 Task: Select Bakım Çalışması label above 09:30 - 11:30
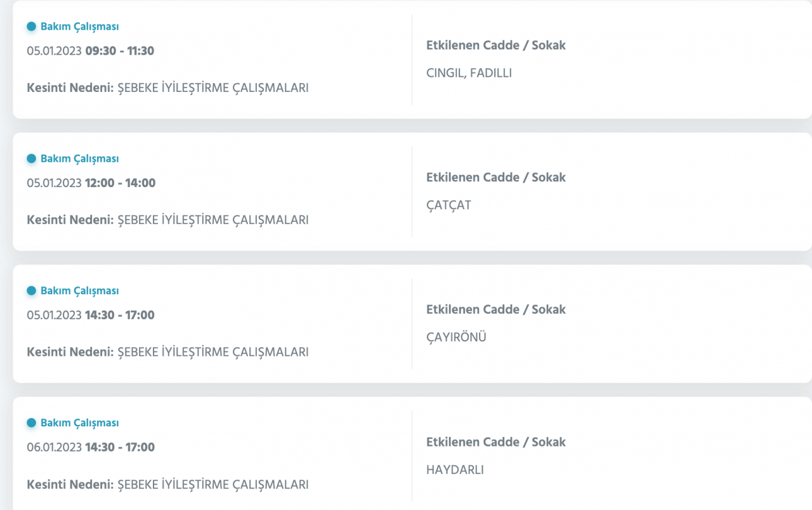tap(79, 27)
